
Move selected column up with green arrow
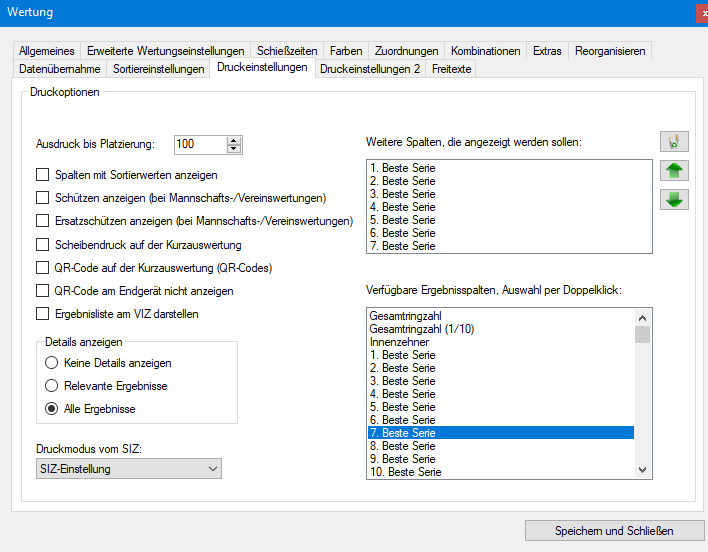(674, 171)
